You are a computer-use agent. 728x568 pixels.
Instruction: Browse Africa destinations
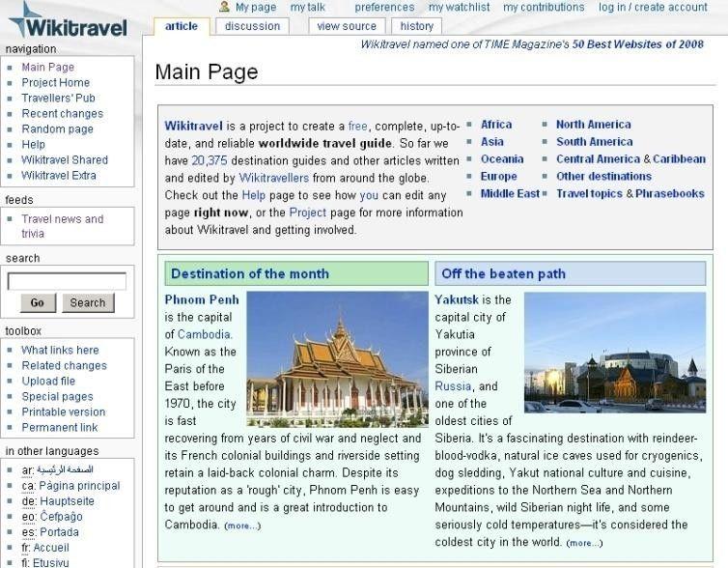click(x=496, y=125)
